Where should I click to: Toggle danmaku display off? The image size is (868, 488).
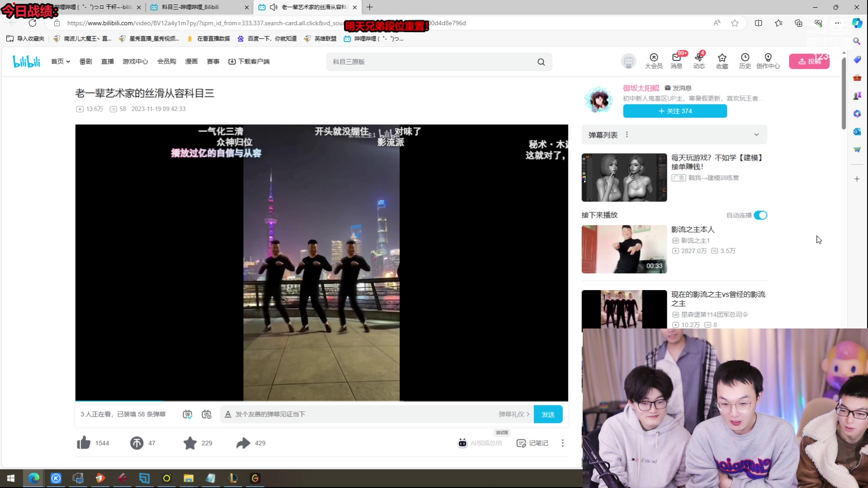187,414
